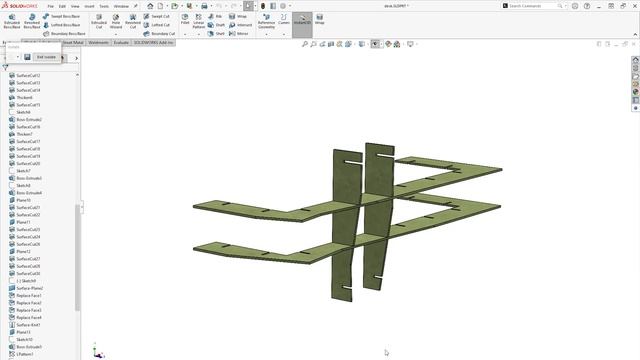Choose the Boundary Cut tool
The image size is (640, 360).
coord(160,33)
